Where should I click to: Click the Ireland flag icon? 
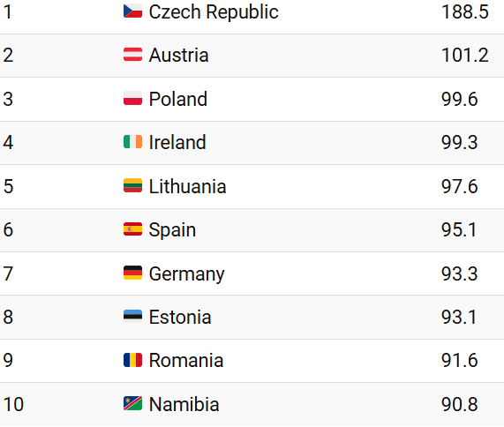tap(132, 142)
